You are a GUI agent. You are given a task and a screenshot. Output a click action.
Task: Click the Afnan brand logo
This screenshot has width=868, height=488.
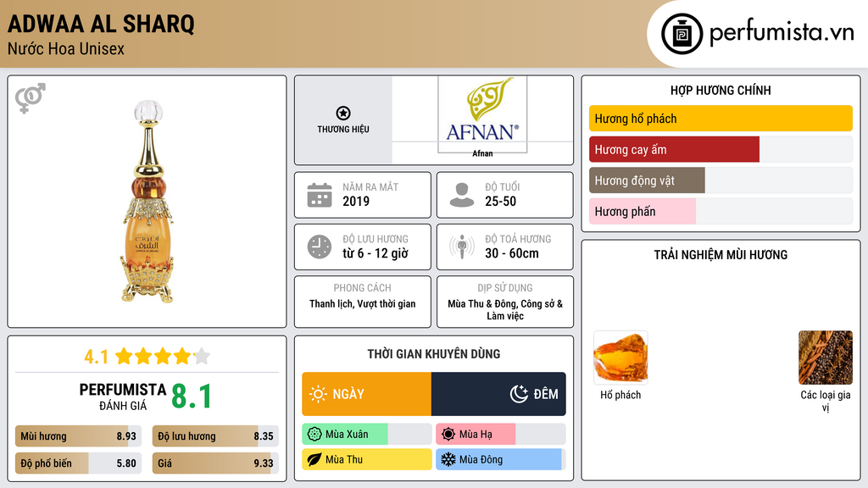point(482,114)
